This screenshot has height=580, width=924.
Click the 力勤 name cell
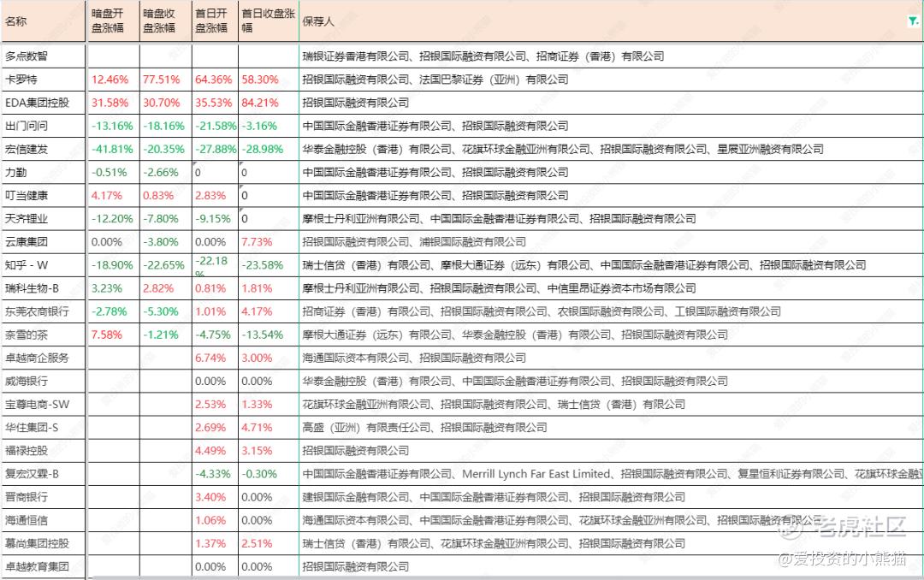click(44, 172)
